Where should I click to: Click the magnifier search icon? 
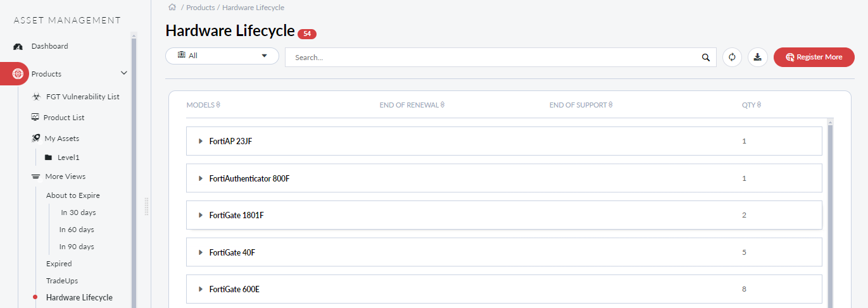706,57
